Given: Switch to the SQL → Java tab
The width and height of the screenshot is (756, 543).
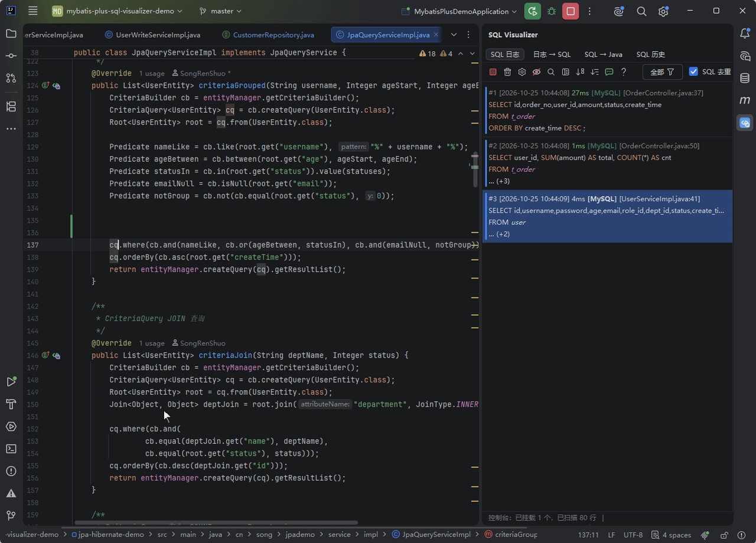Looking at the screenshot, I should (603, 54).
